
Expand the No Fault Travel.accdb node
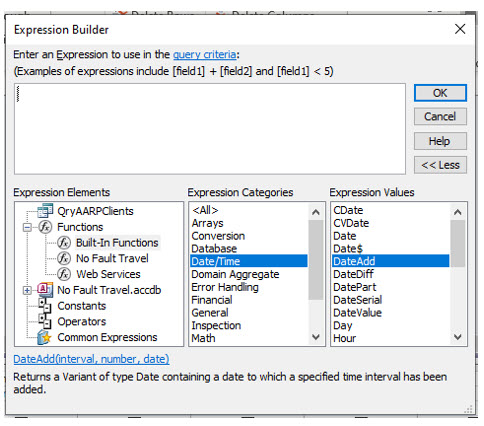[27, 290]
